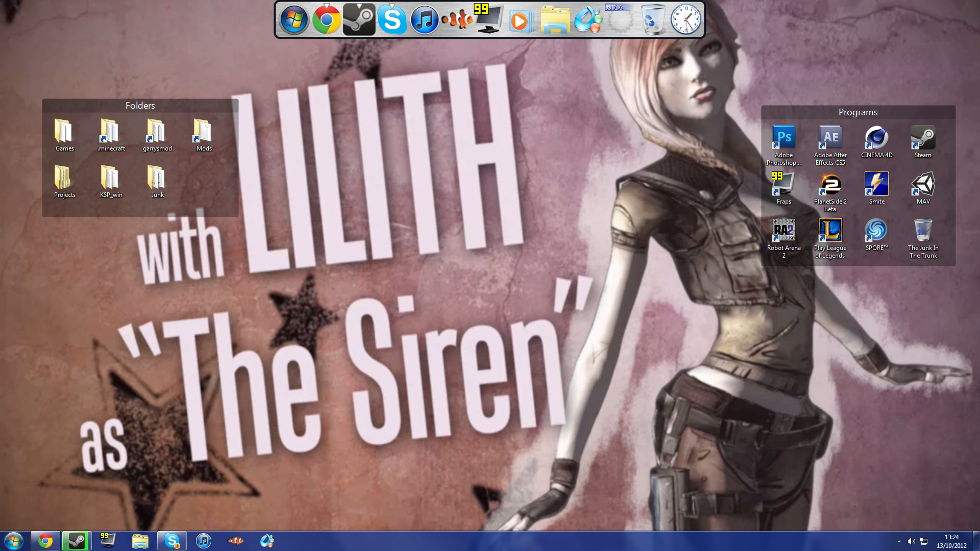Screen dimensions: 980x551
Task: Open the Start menu on the taskbar
Action: [x=14, y=541]
